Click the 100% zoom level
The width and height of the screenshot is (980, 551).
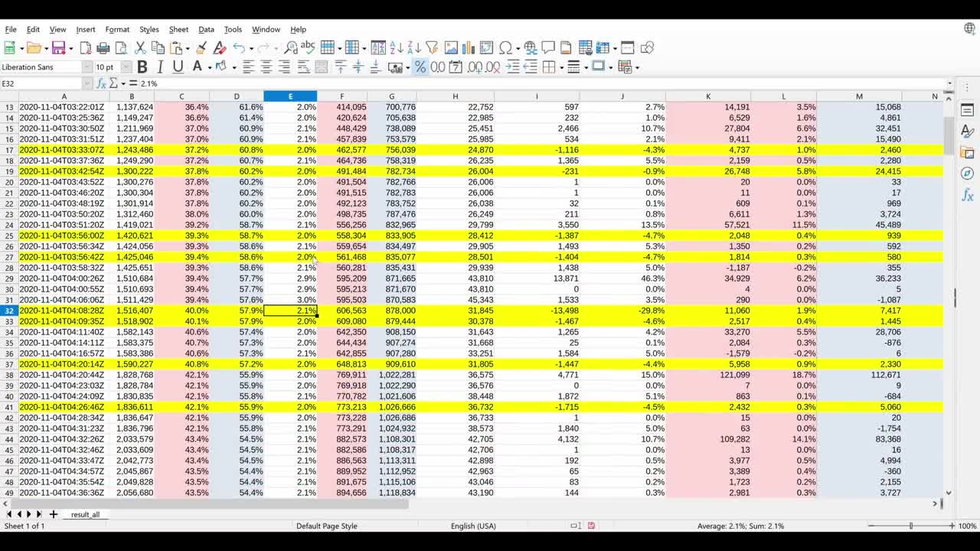pyautogui.click(x=967, y=526)
